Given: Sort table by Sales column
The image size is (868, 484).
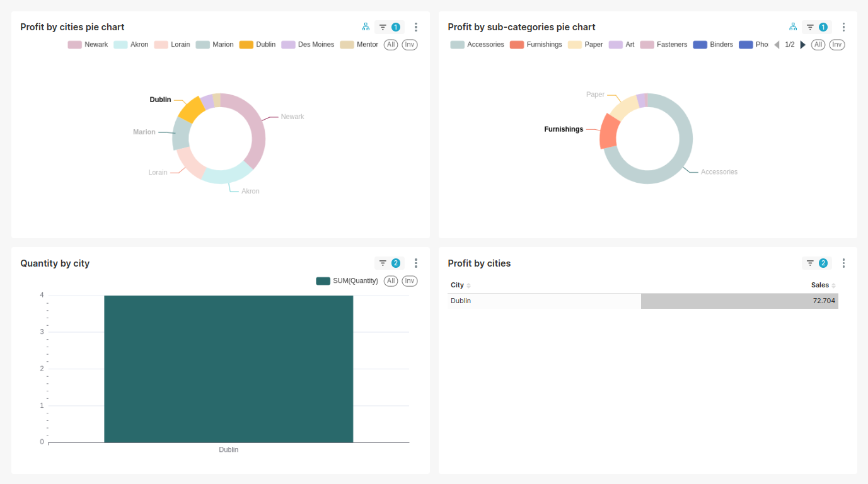Looking at the screenshot, I should [x=823, y=285].
